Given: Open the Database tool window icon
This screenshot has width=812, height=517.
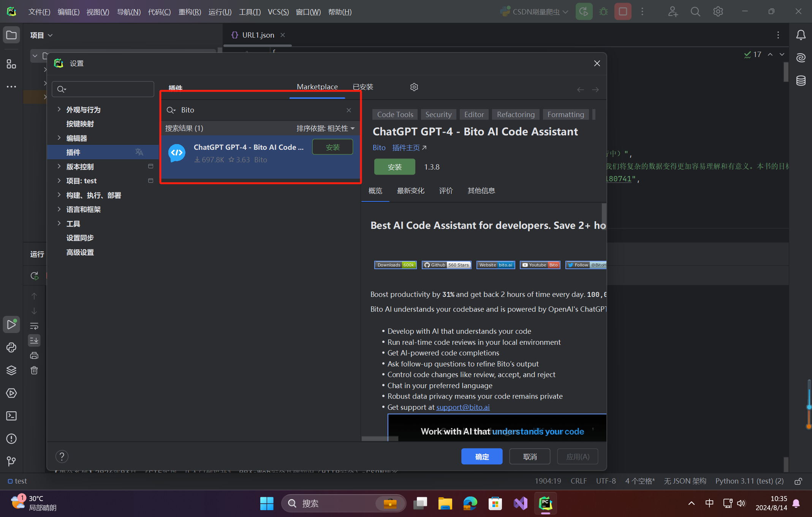Looking at the screenshot, I should (801, 81).
